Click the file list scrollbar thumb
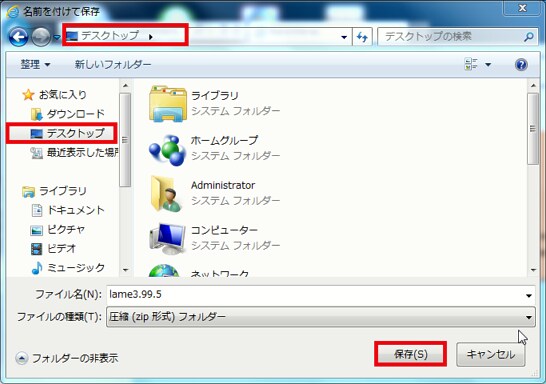546x384 pixels. pyautogui.click(x=533, y=129)
